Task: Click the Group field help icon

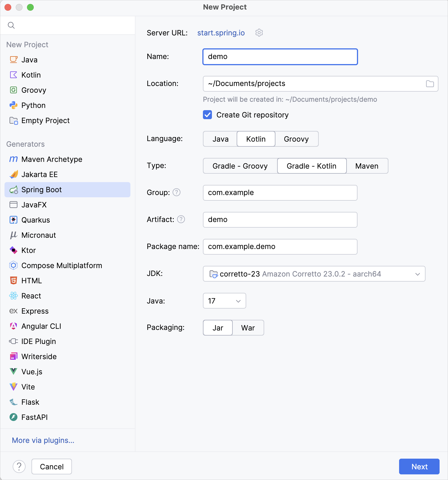Action: [x=177, y=193]
